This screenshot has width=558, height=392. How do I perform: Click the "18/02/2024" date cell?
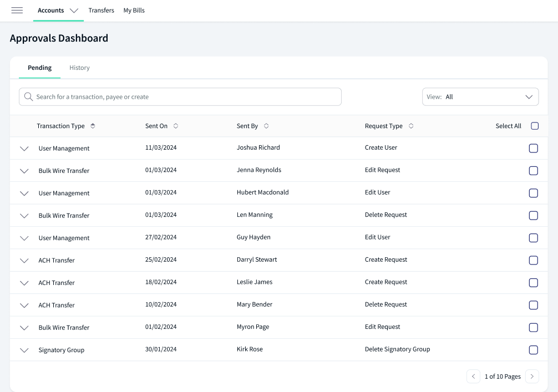pos(161,282)
